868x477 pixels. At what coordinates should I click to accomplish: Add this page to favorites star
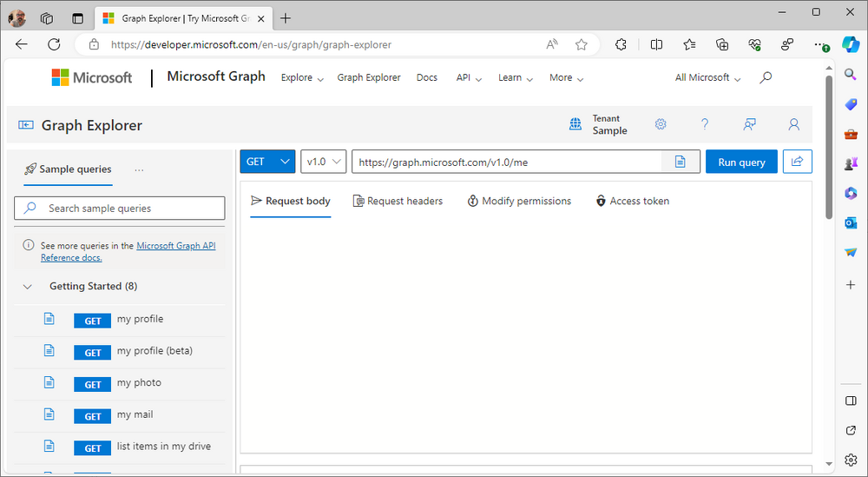pyautogui.click(x=582, y=44)
